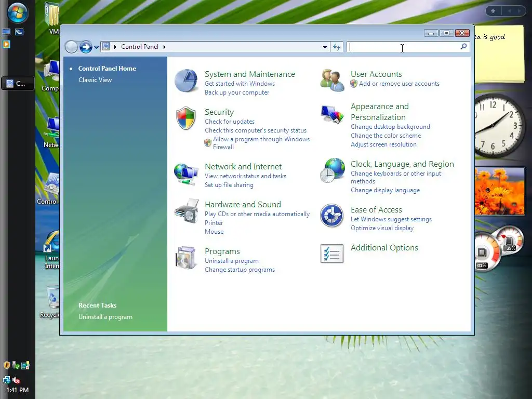Click Change keyboards or other input methods

[395, 177]
